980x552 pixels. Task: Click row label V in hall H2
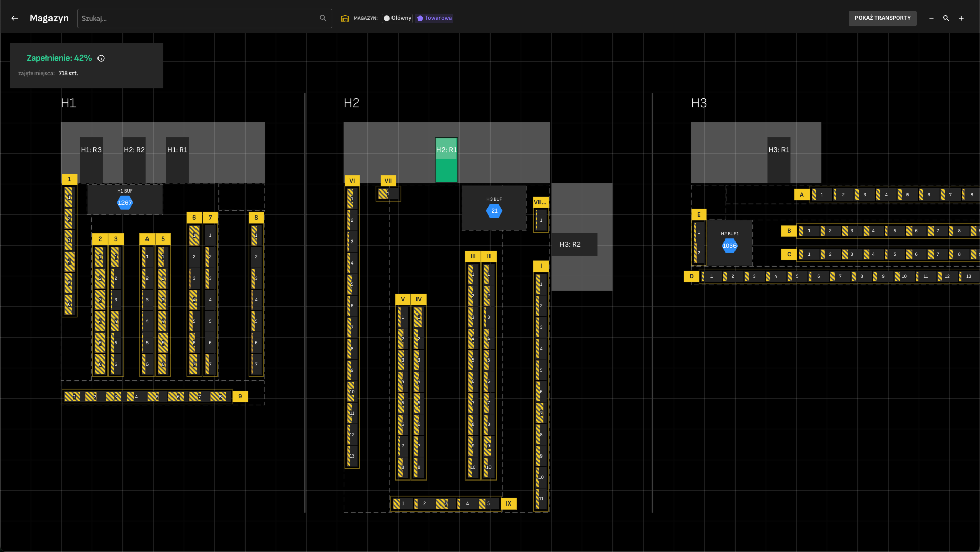[403, 299]
